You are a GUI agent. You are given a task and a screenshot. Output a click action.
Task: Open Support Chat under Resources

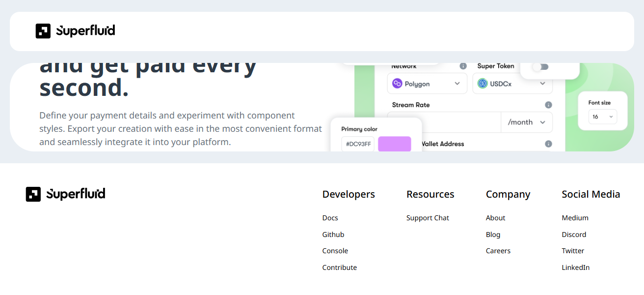[428, 218]
